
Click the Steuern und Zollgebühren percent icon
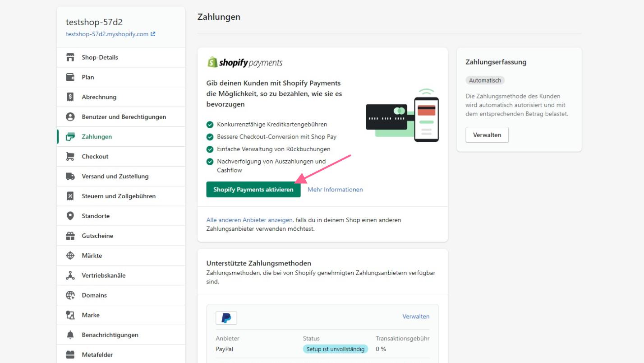click(x=70, y=196)
